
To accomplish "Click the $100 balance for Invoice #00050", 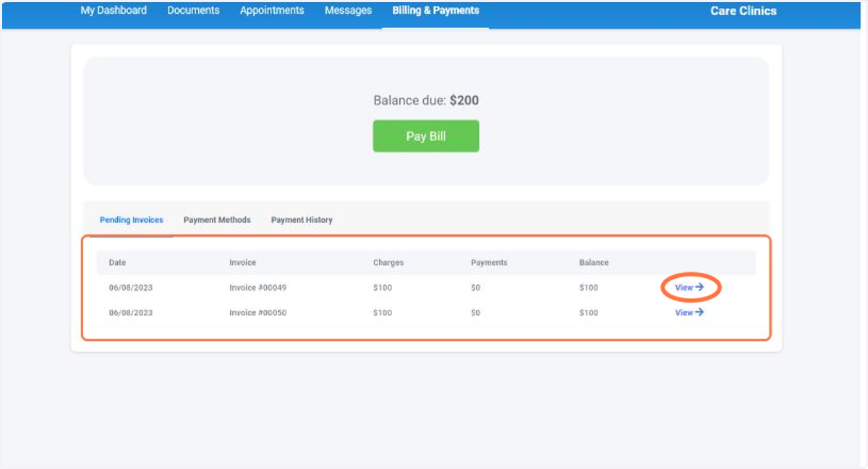I will coord(589,313).
